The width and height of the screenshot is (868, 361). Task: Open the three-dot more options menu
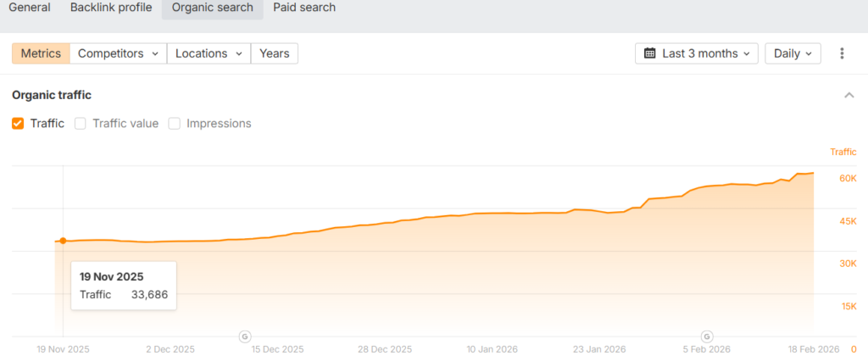842,53
